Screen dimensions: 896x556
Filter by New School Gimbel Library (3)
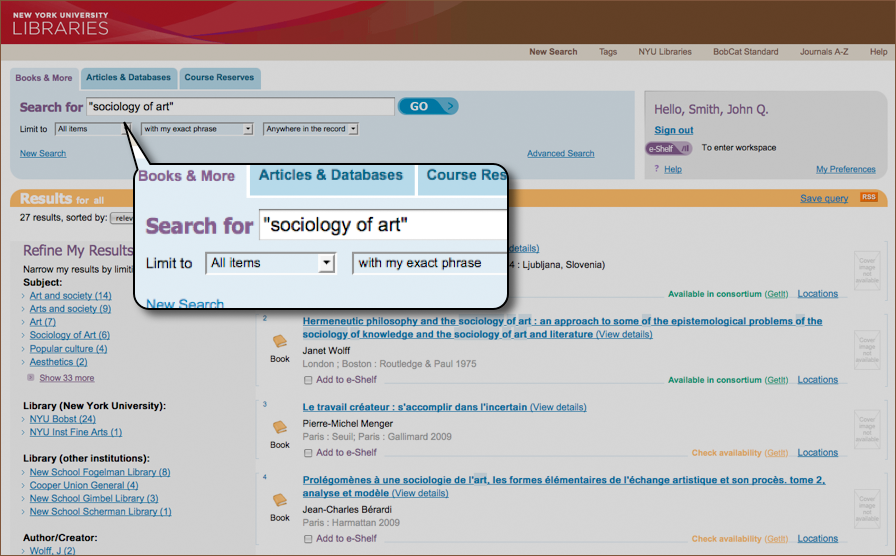(94, 498)
